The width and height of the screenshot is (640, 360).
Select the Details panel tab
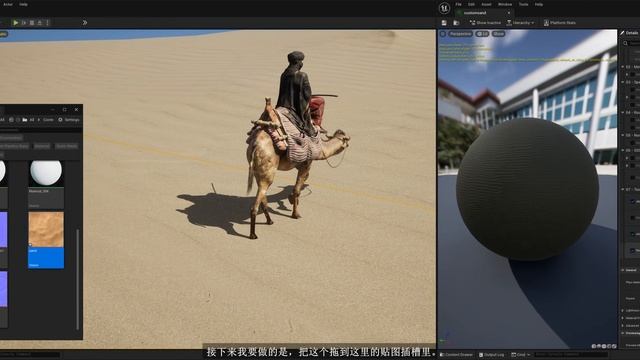point(630,33)
